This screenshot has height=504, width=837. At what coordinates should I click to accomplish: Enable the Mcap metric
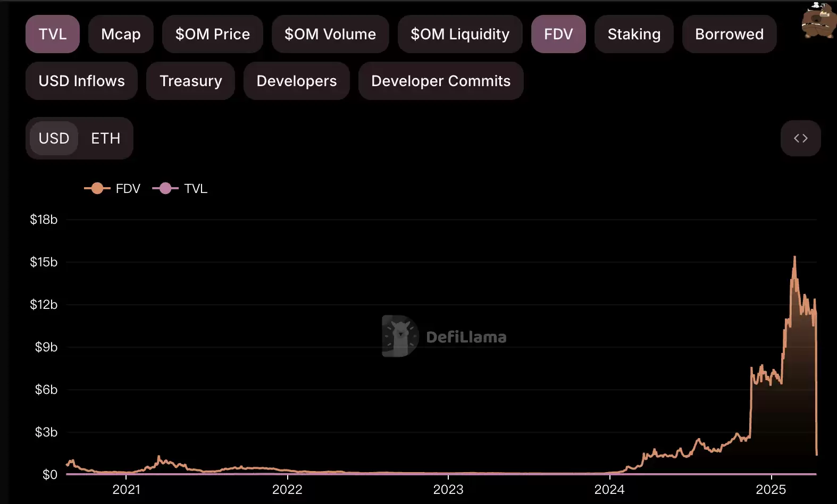click(121, 34)
